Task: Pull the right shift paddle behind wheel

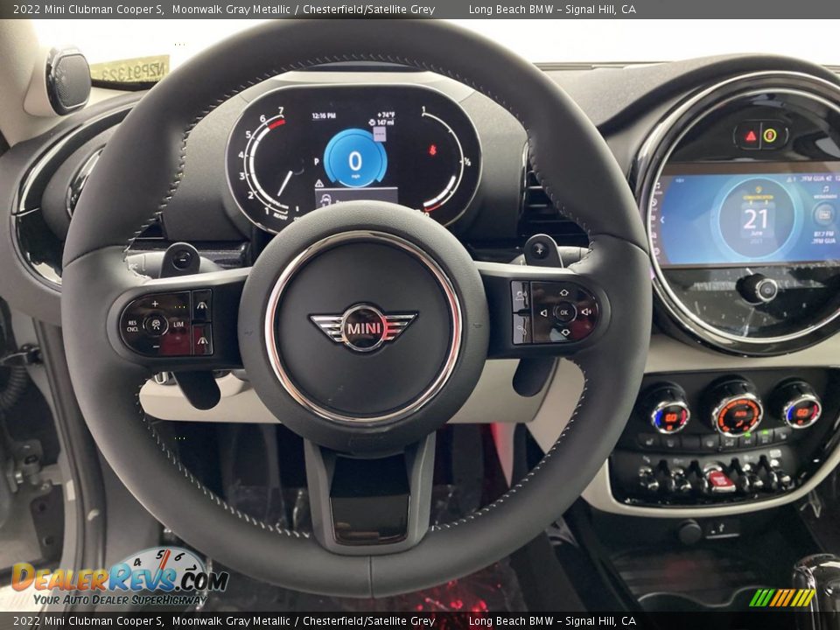Action: [542, 251]
